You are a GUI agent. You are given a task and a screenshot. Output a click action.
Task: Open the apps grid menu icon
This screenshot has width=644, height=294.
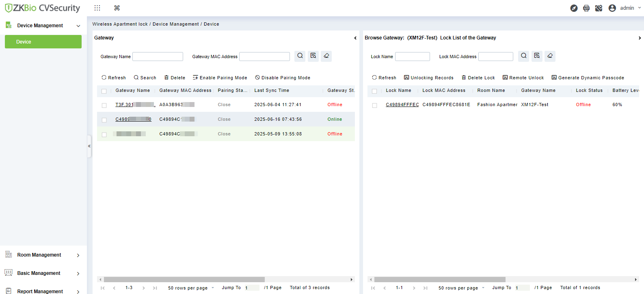(97, 8)
